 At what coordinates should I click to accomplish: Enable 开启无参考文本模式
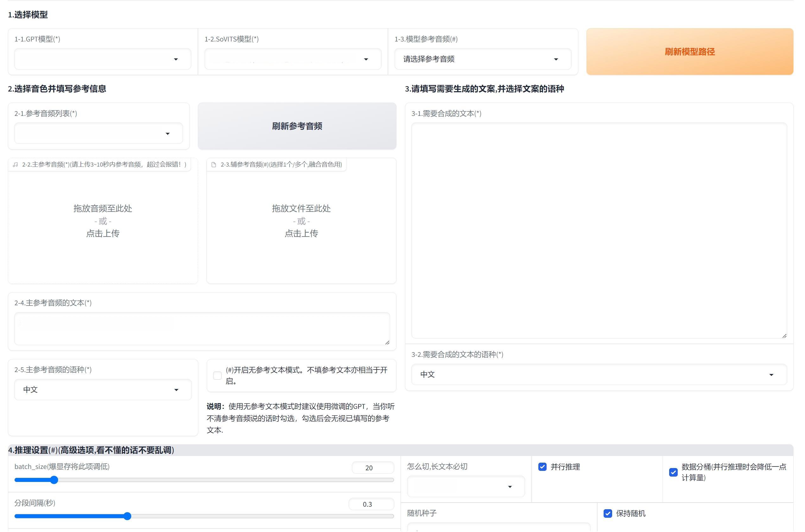click(217, 376)
